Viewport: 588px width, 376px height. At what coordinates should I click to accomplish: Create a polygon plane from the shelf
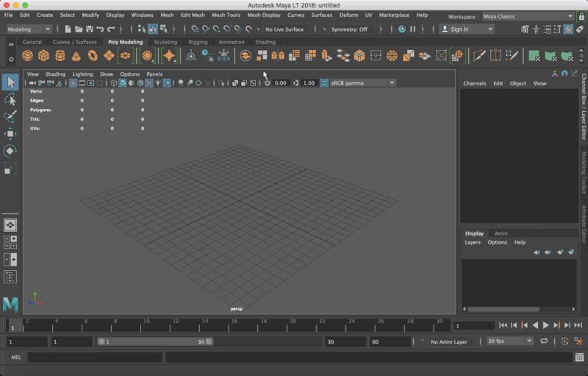109,56
